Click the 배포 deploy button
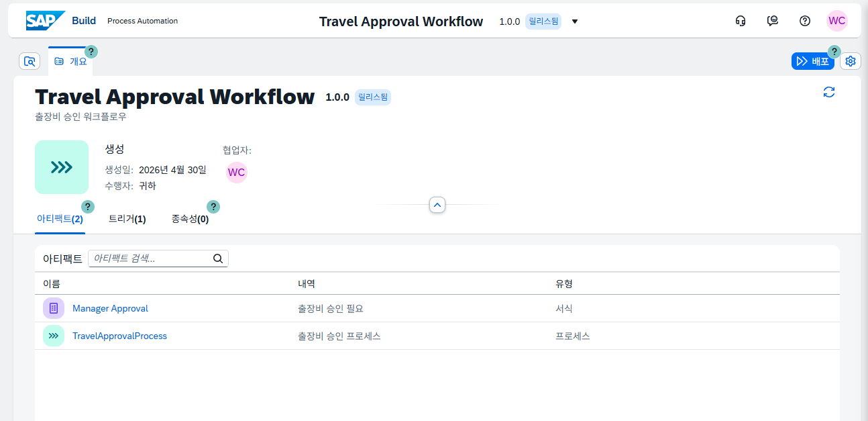This screenshot has width=868, height=421. 813,61
